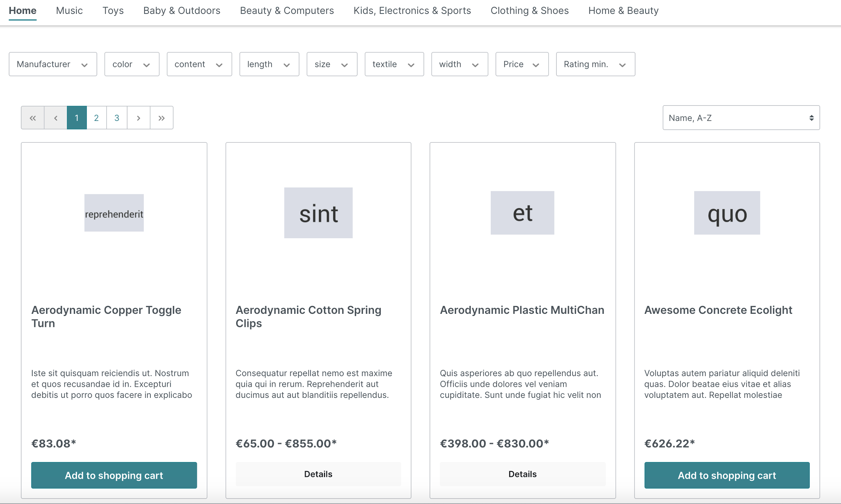The width and height of the screenshot is (841, 504).
Task: Open the Manufacturer filter dropdown
Action: [x=53, y=64]
